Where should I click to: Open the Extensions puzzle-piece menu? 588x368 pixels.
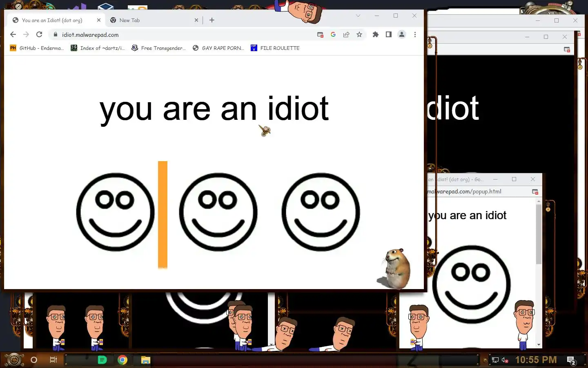click(376, 35)
